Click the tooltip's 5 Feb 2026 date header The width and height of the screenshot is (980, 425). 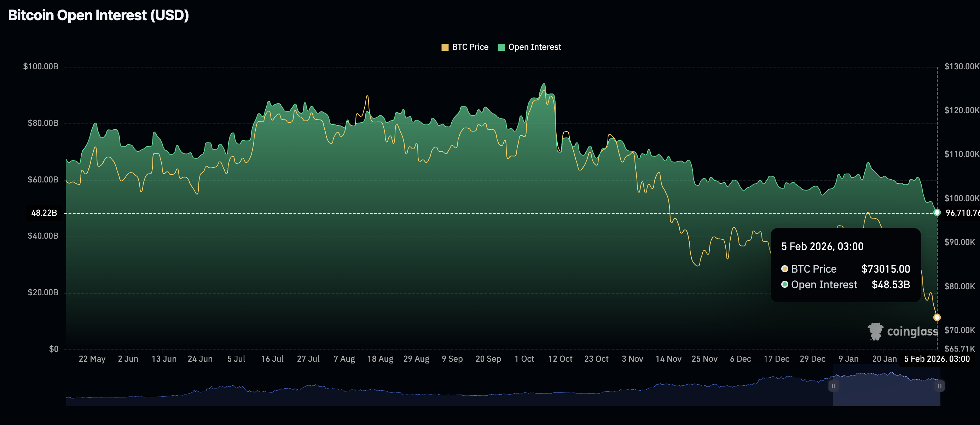pos(822,246)
